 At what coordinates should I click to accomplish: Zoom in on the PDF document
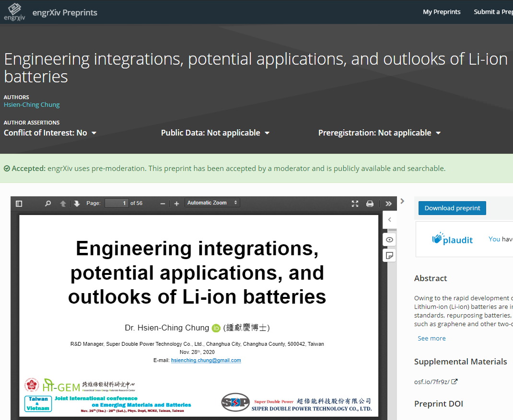click(x=176, y=204)
